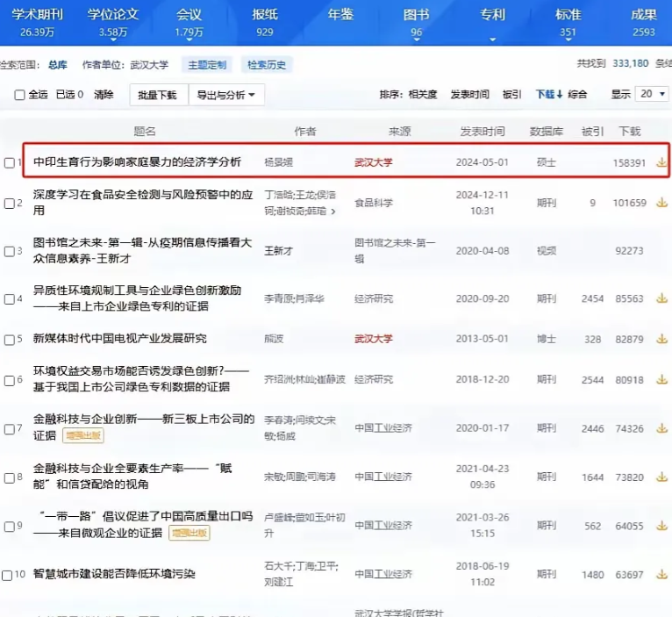This screenshot has width=672, height=617.
Task: Download the 一带一路 倡议 paper
Action: 661,526
